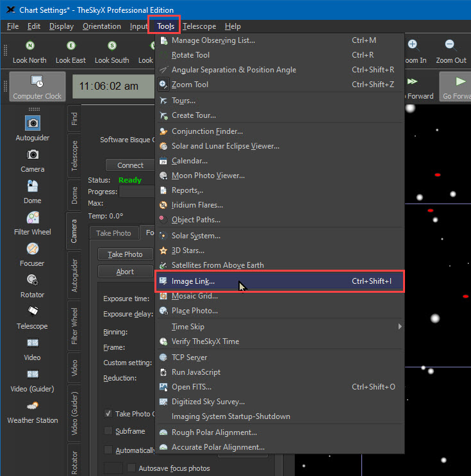Screen dimensions: 471x476
Task: Open Digitized Sky Survey...
Action: click(x=279, y=402)
